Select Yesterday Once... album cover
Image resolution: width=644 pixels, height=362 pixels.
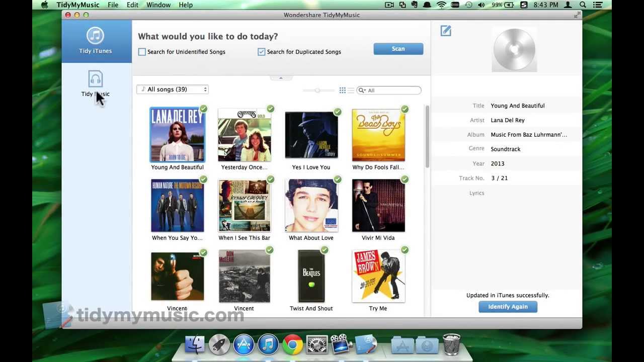[x=244, y=135]
